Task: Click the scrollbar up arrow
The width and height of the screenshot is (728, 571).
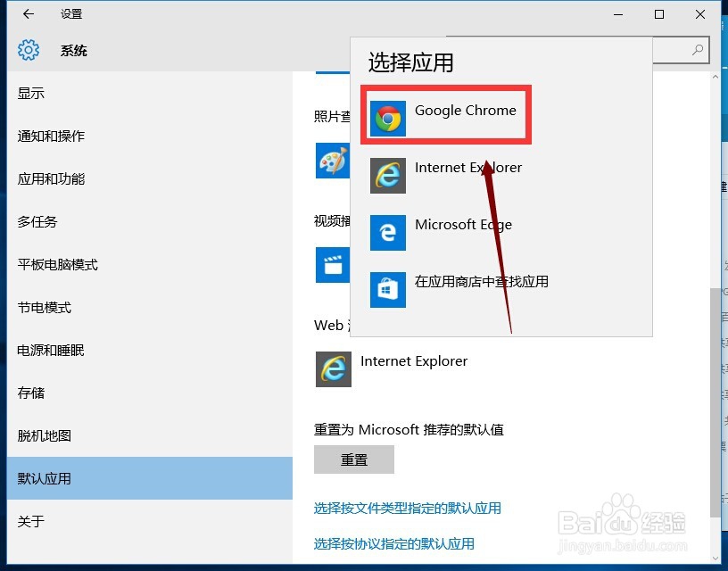Action: tap(715, 77)
